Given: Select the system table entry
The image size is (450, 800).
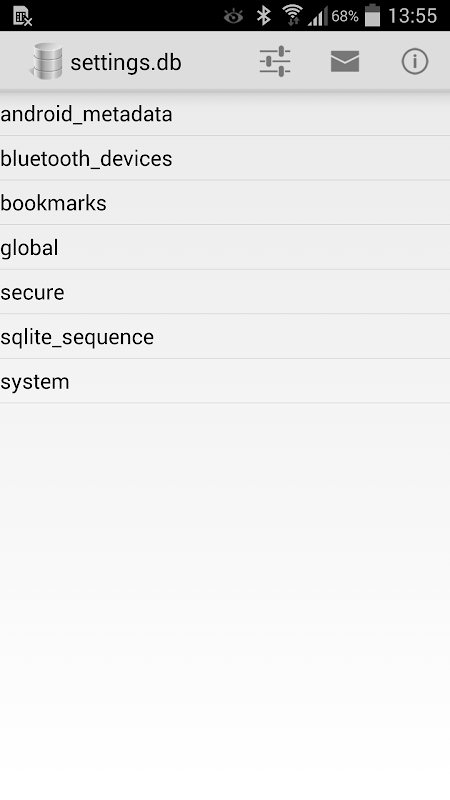Looking at the screenshot, I should pos(225,381).
